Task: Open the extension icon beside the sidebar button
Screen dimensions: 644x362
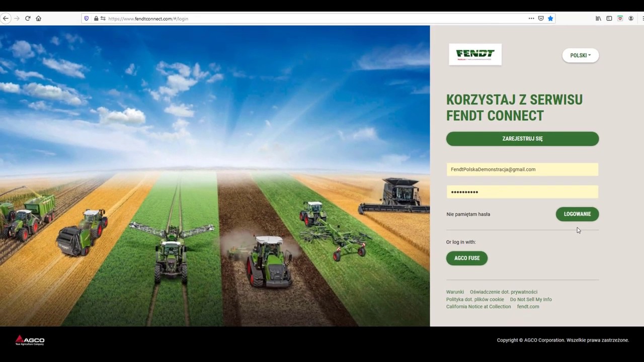Action: click(x=620, y=19)
